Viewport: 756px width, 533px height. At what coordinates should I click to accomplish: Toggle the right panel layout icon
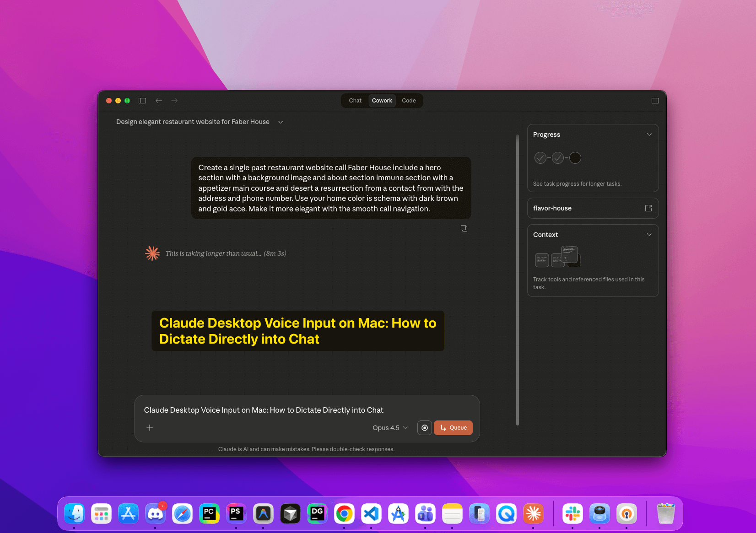coord(655,101)
